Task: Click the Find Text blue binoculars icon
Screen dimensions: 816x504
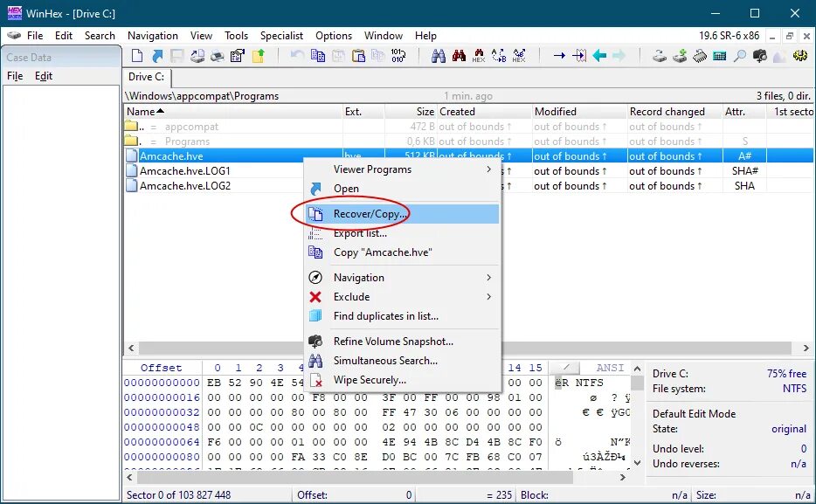Action: 439,55
